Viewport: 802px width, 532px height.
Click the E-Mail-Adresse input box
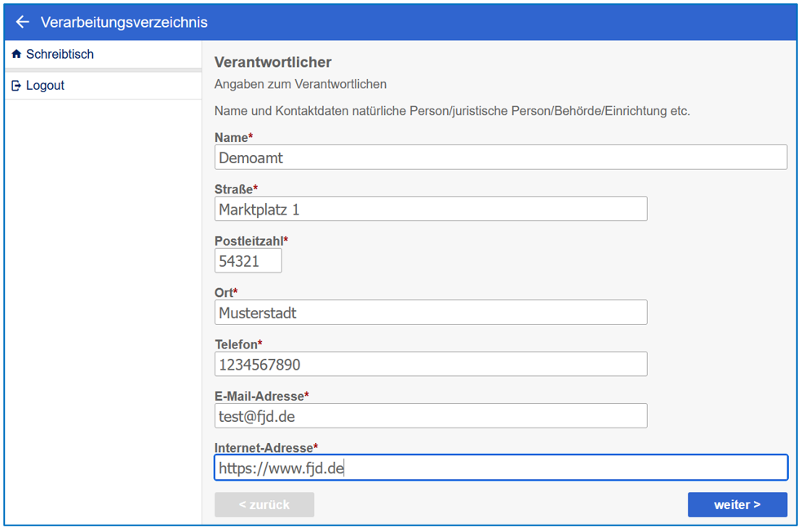(430, 416)
